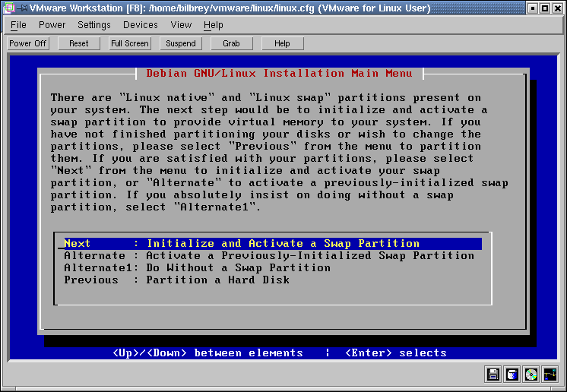
Task: Click the CD-ROM device icon
Action: pyautogui.click(x=531, y=375)
